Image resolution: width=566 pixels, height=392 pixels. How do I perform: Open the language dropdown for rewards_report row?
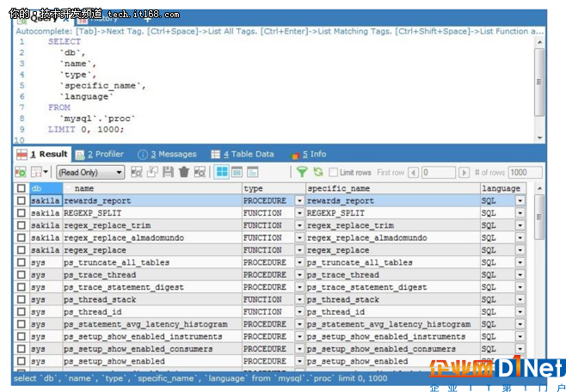point(520,201)
